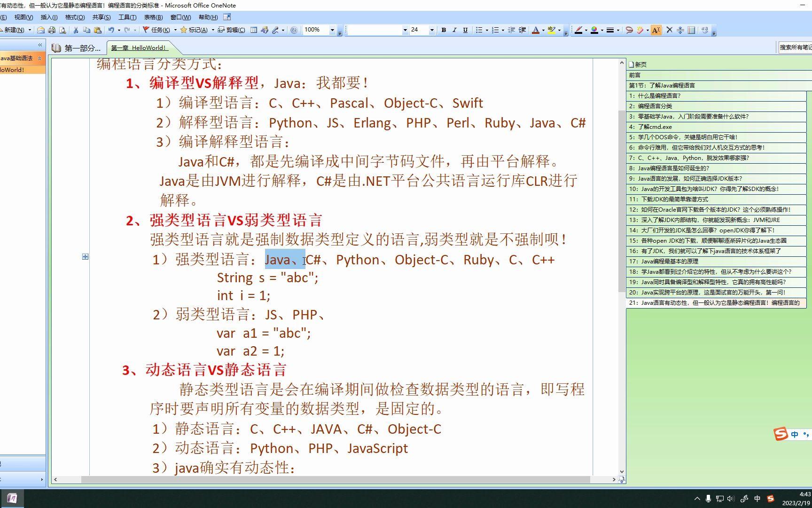812x508 pixels.
Task: Click the Copy icon in toolbar
Action: point(86,30)
